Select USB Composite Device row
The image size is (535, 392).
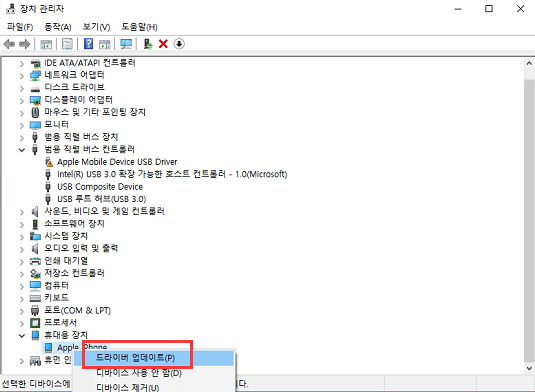pos(100,187)
